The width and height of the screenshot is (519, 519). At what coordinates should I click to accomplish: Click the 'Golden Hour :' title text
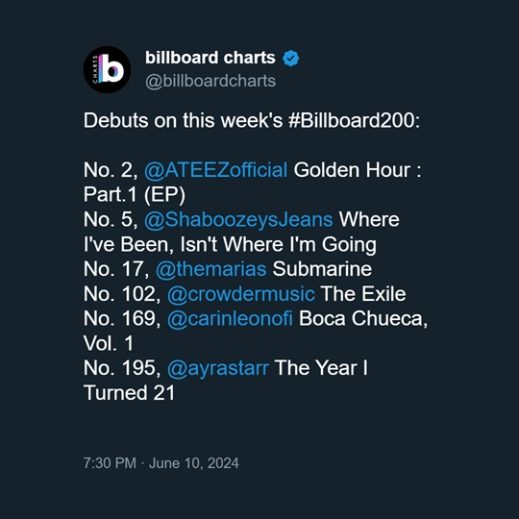pos(357,170)
